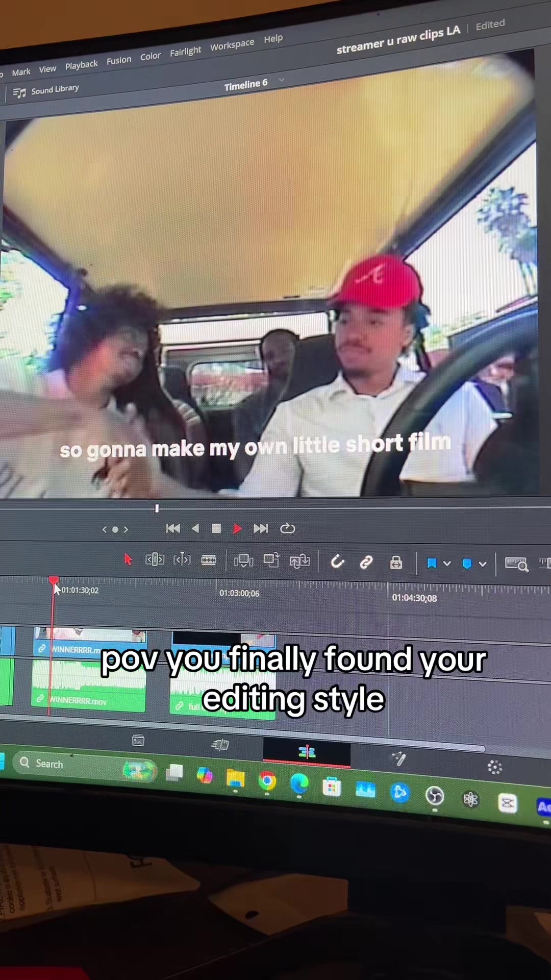
Task: Open the Sound Library panel
Action: [46, 90]
